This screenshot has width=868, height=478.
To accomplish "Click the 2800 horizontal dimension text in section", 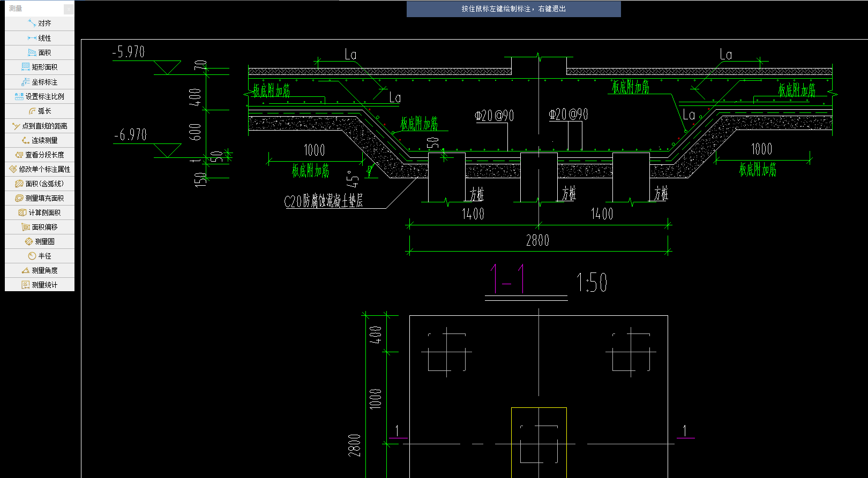I will click(537, 240).
